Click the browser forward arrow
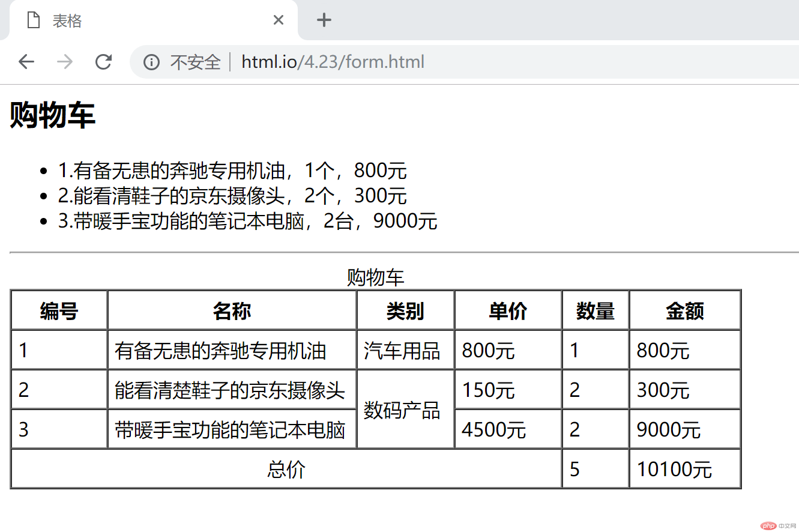The width and height of the screenshot is (799, 532). (x=65, y=62)
